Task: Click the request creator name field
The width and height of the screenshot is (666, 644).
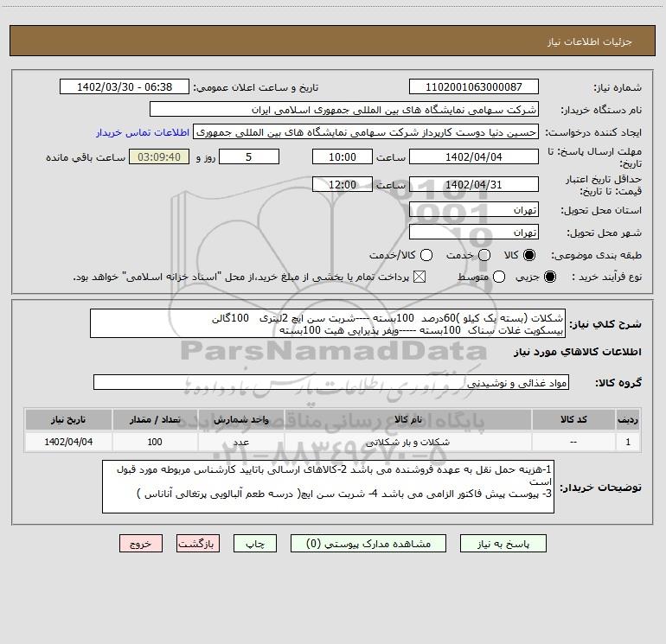Action: tap(366, 131)
